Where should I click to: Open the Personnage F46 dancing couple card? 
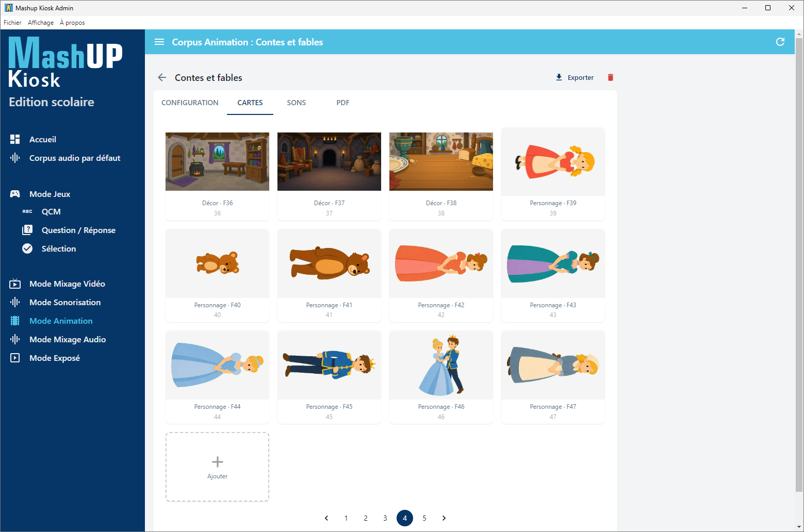[441, 376]
